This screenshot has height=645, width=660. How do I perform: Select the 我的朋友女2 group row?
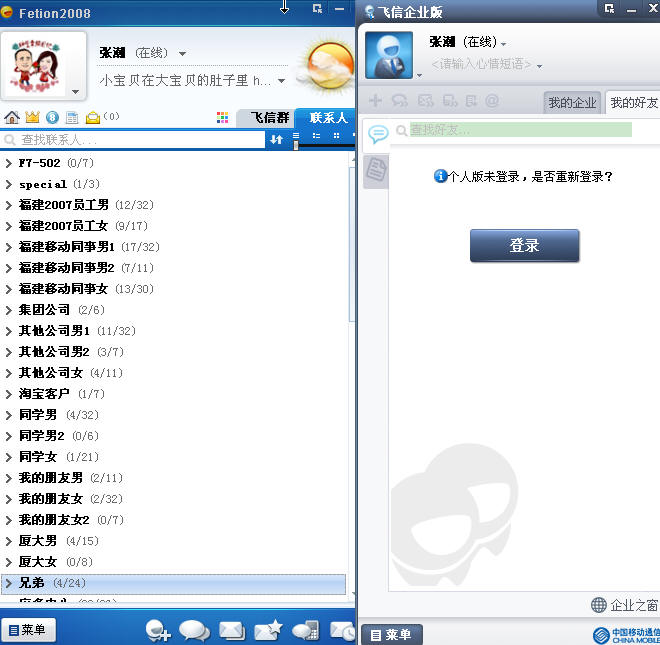(x=174, y=520)
